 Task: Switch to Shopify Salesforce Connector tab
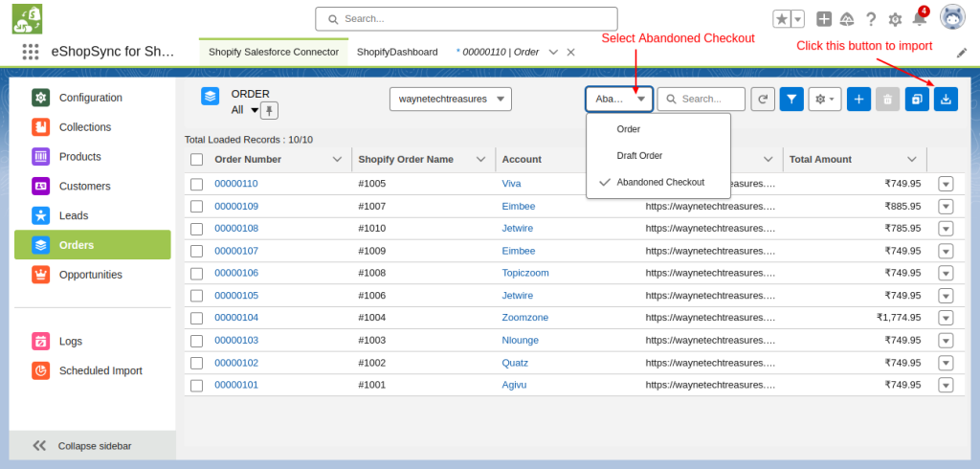274,52
